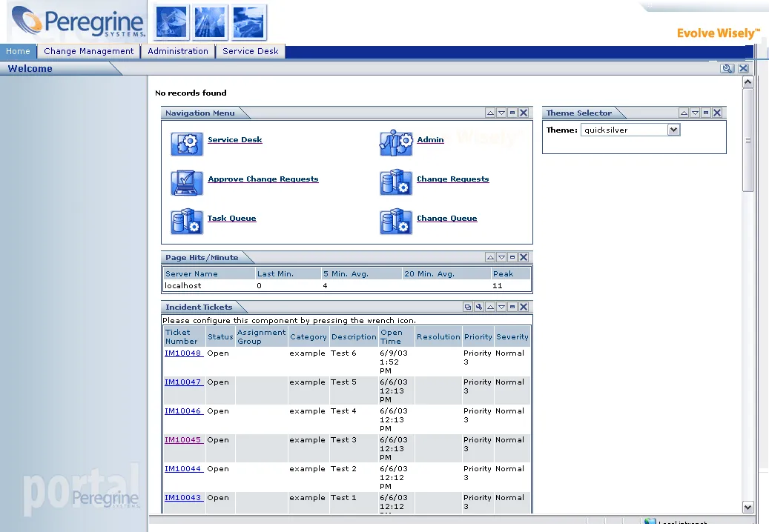Move the Page Hits/Minute panel down
Viewport: 769px width, 532px height.
click(x=501, y=257)
